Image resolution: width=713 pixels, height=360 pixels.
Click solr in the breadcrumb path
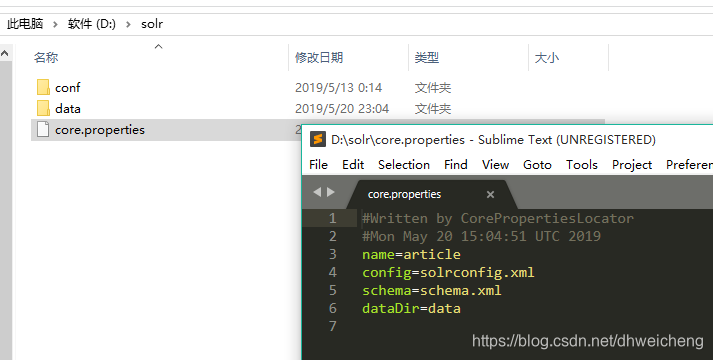click(x=152, y=24)
